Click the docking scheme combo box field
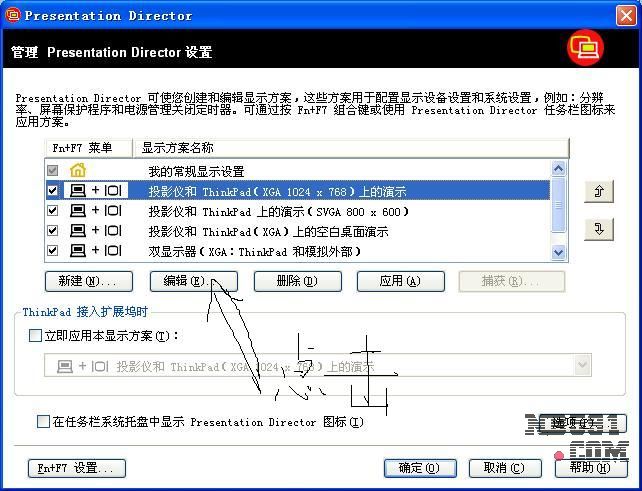The height and width of the screenshot is (491, 642). 318,365
